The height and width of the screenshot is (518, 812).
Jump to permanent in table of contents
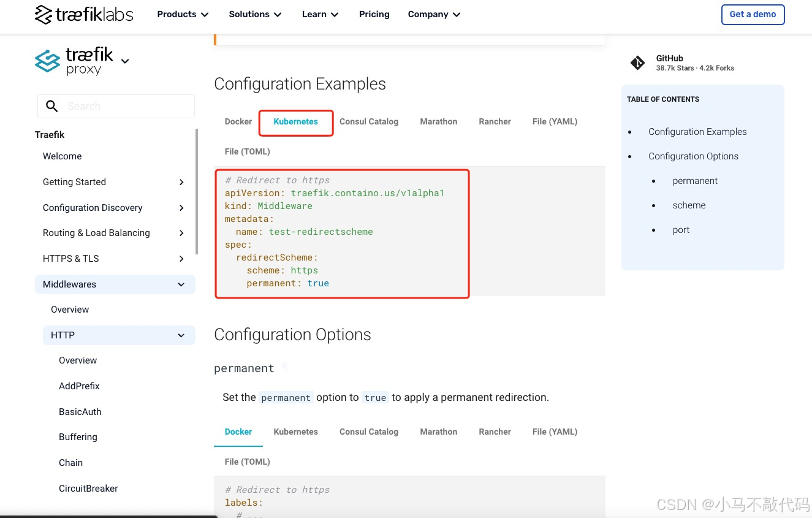pos(695,181)
